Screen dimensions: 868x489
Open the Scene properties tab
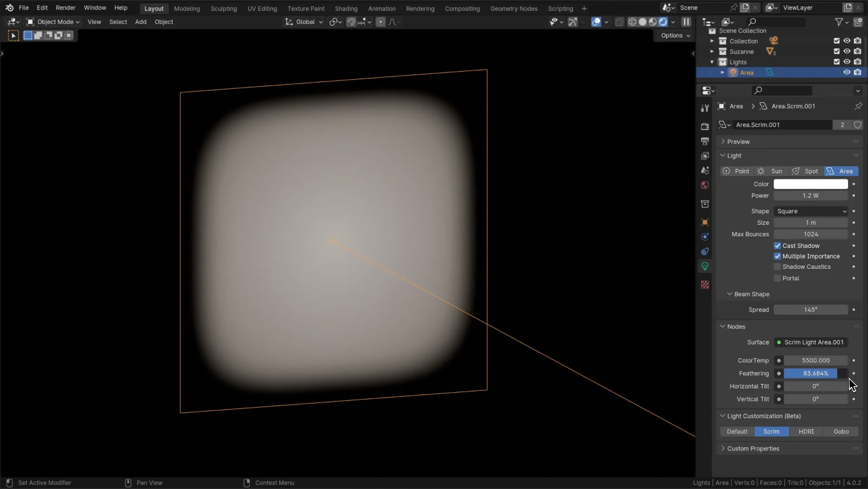click(705, 170)
